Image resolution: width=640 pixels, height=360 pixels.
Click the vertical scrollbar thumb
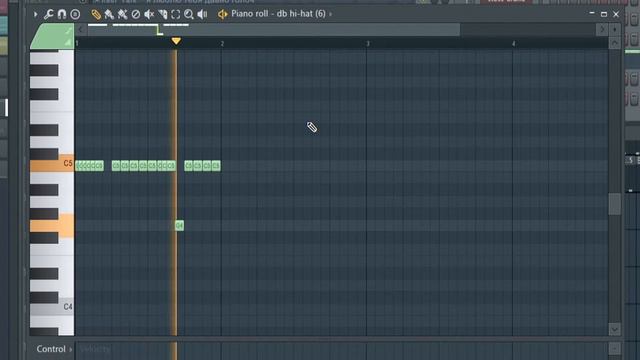615,204
